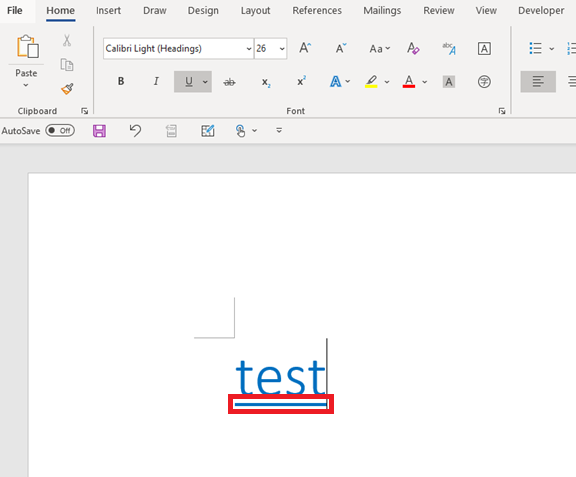This screenshot has width=576, height=477.
Task: Apply Text Effects and Typography
Action: (335, 81)
